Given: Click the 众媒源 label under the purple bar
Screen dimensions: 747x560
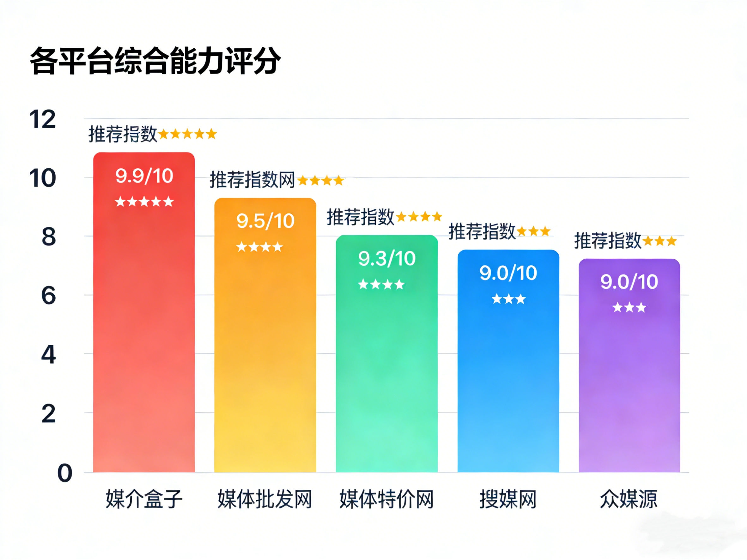Looking at the screenshot, I should pos(629,499).
